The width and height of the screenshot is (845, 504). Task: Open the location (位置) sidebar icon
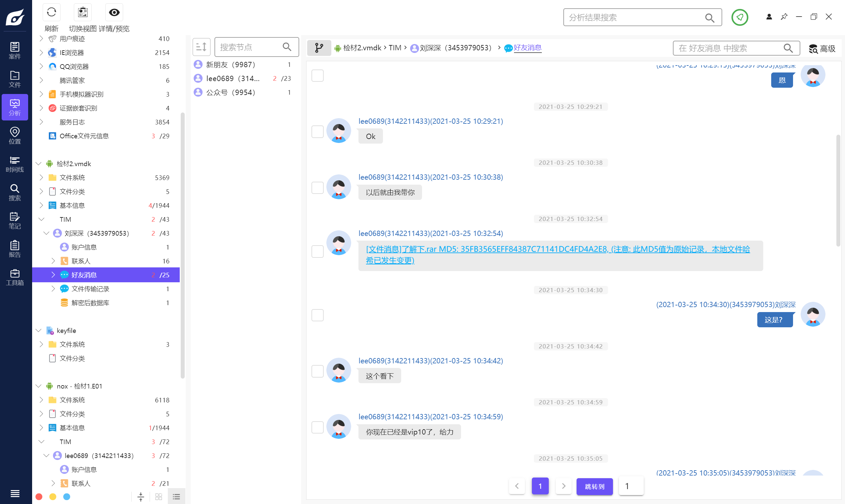click(15, 135)
